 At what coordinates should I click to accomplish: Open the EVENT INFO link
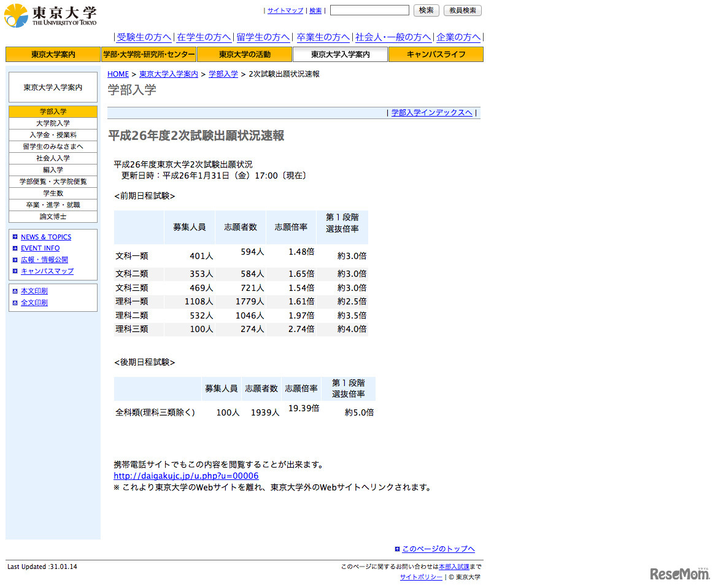(40, 248)
